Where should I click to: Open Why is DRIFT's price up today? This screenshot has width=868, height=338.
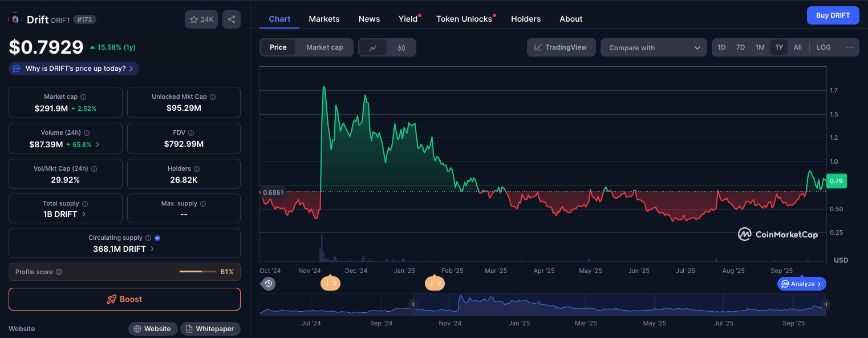point(74,69)
